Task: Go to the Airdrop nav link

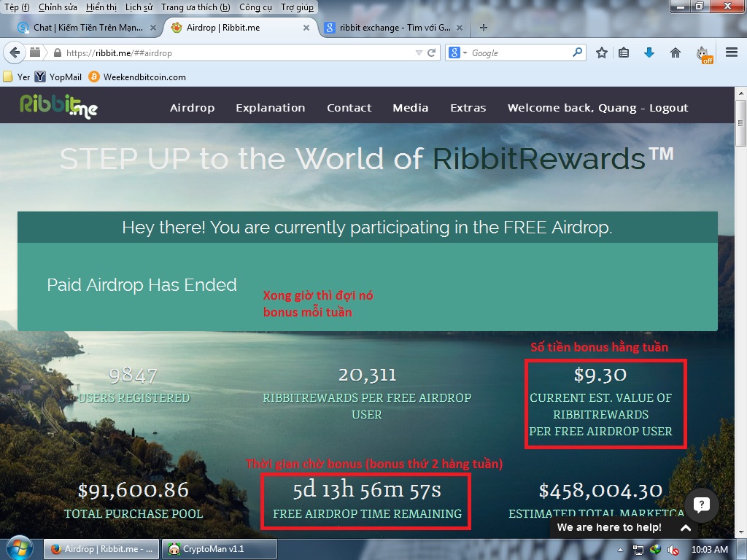Action: pyautogui.click(x=192, y=108)
